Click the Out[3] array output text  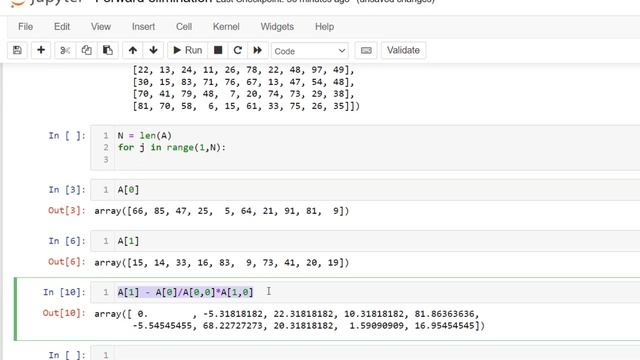(x=222, y=211)
